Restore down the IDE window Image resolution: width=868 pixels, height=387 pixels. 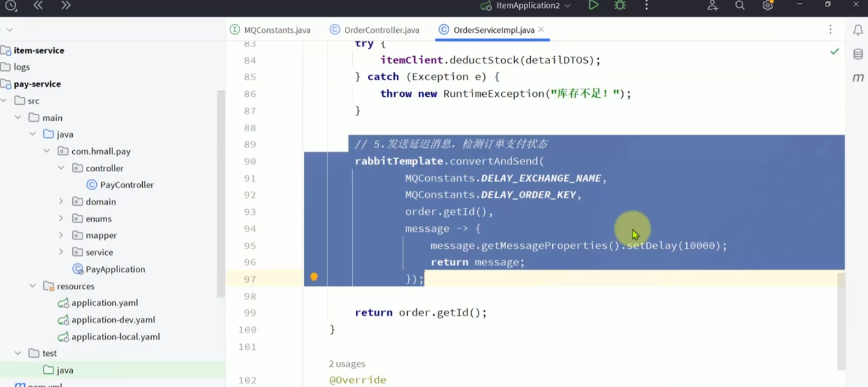pyautogui.click(x=828, y=4)
